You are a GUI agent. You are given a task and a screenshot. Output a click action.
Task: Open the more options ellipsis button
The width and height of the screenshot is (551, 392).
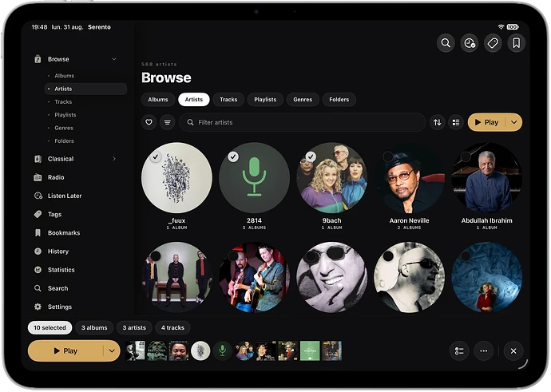click(484, 351)
